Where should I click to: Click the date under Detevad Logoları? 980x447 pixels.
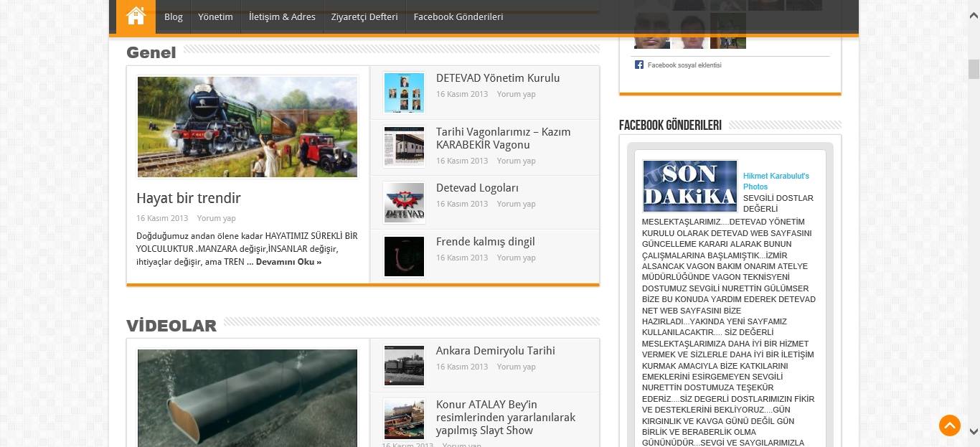(x=462, y=204)
